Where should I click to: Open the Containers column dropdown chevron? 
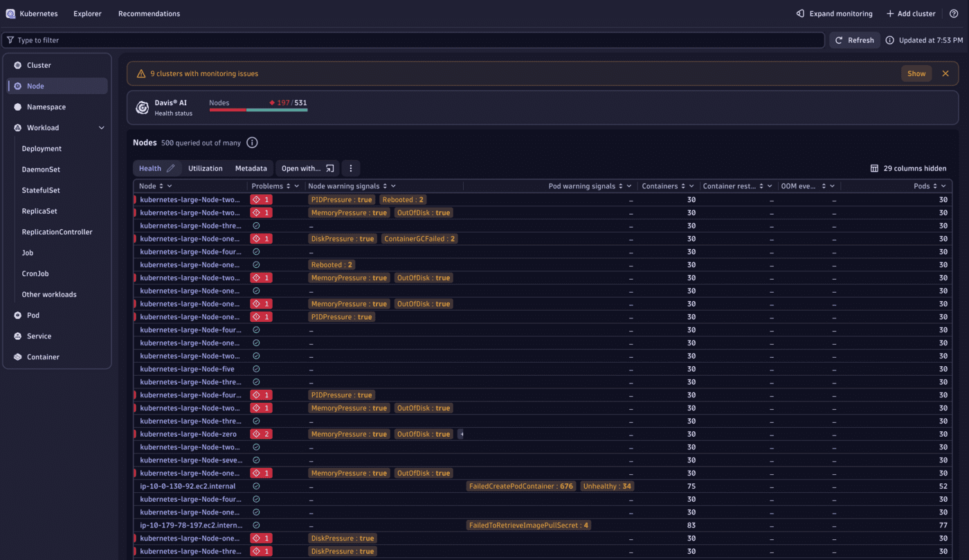point(691,186)
